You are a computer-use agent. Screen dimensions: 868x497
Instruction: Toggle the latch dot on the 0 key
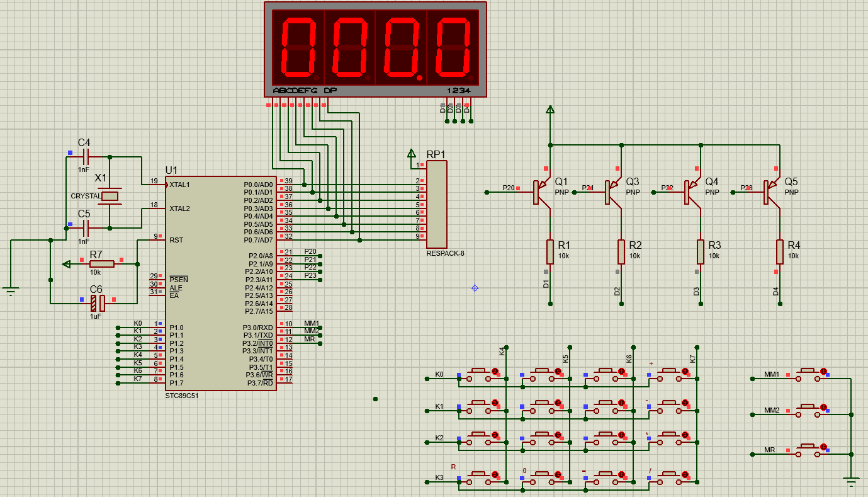point(558,476)
